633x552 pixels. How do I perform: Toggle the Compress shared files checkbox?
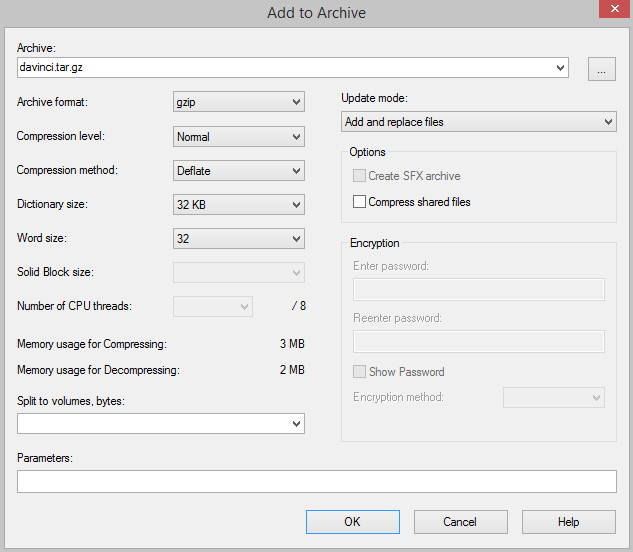[x=360, y=202]
